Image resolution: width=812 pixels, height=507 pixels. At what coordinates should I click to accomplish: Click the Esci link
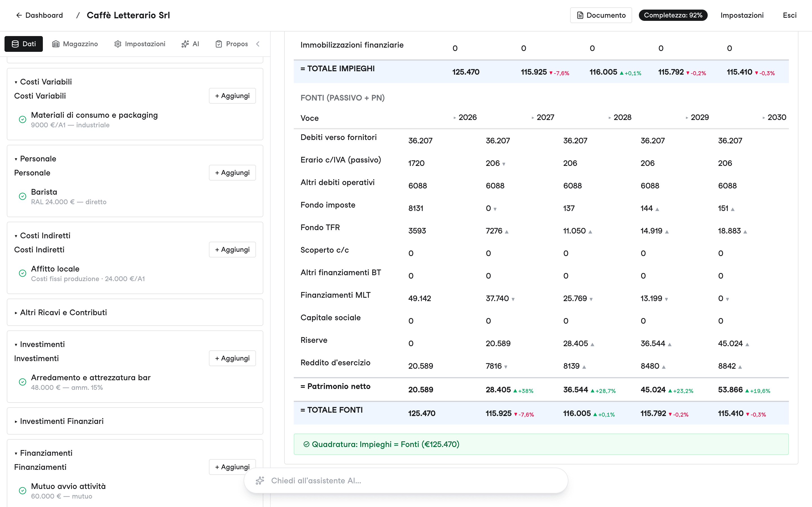[789, 15]
